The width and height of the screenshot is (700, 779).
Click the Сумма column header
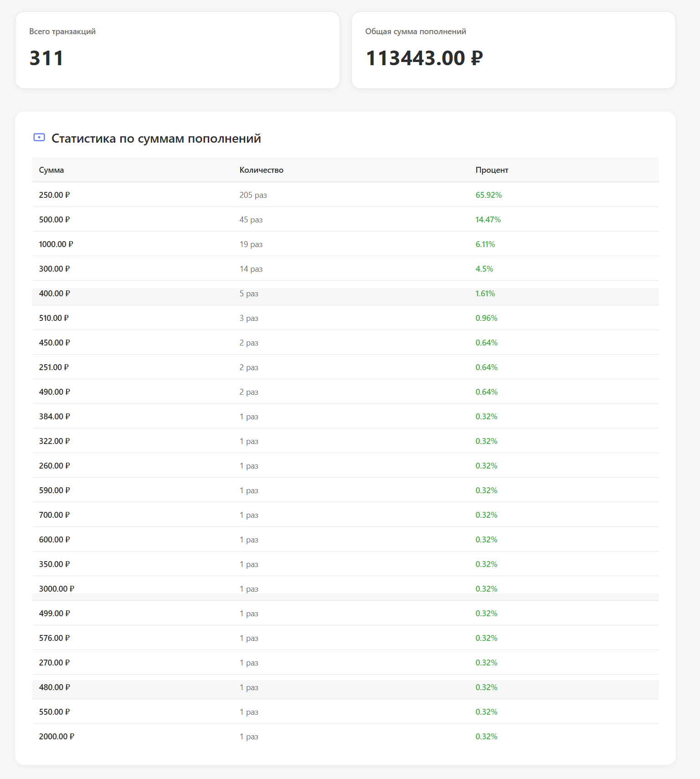[51, 170]
